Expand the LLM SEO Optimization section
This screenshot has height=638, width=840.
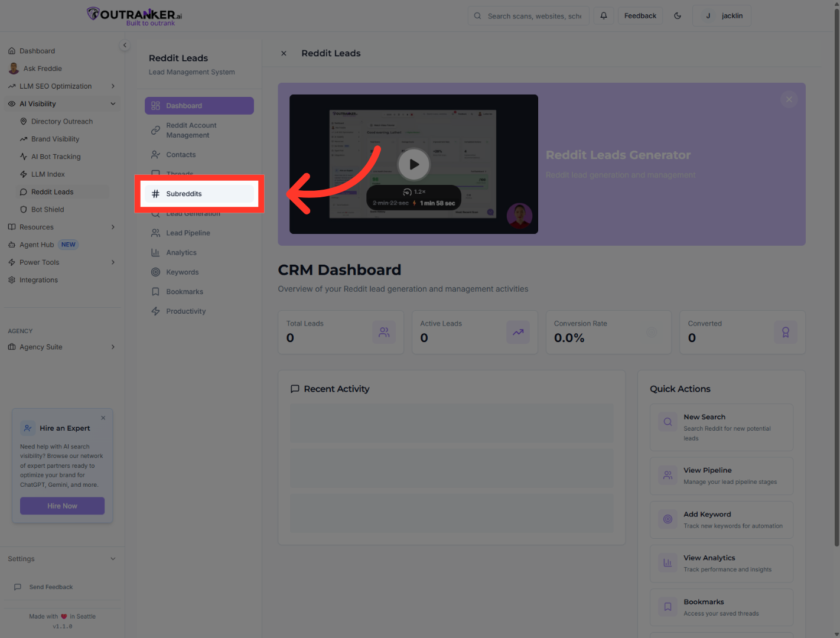click(62, 86)
